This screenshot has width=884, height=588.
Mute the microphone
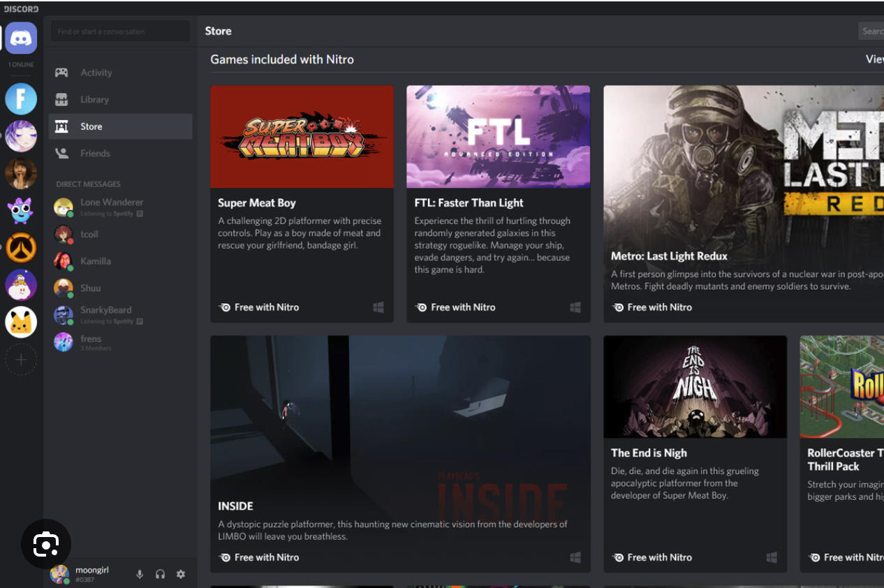click(140, 574)
